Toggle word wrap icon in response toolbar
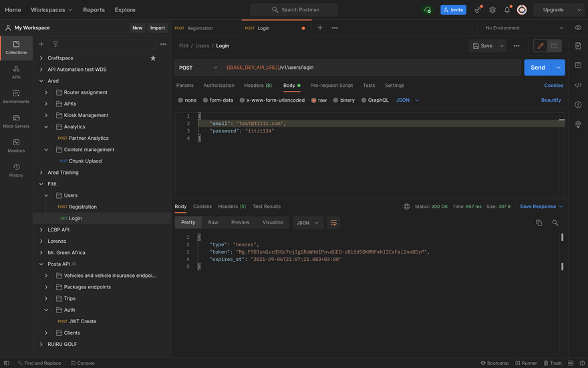Image resolution: width=588 pixels, height=368 pixels. pos(333,223)
